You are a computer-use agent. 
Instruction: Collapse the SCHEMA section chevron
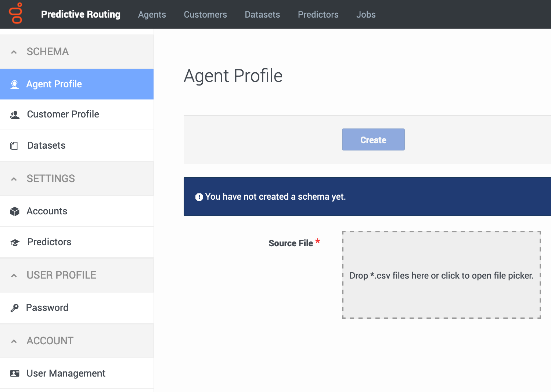tap(14, 52)
